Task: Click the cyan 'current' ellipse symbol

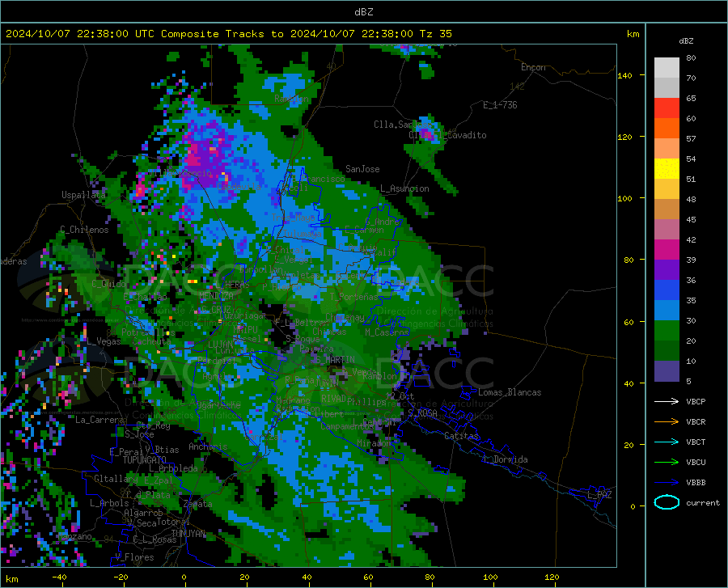Action: pos(667,502)
